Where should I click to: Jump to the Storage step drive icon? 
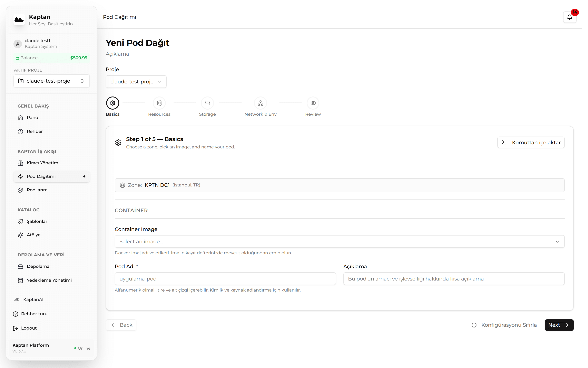point(207,103)
